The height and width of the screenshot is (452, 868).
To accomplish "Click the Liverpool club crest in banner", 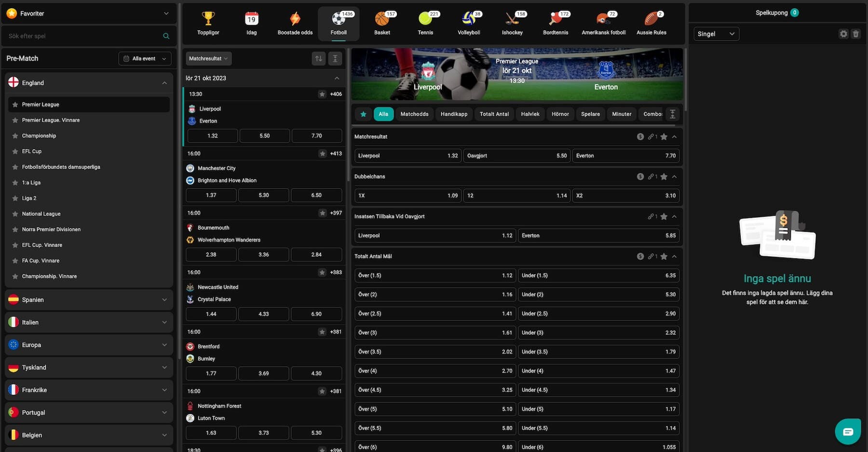I will click(x=428, y=71).
